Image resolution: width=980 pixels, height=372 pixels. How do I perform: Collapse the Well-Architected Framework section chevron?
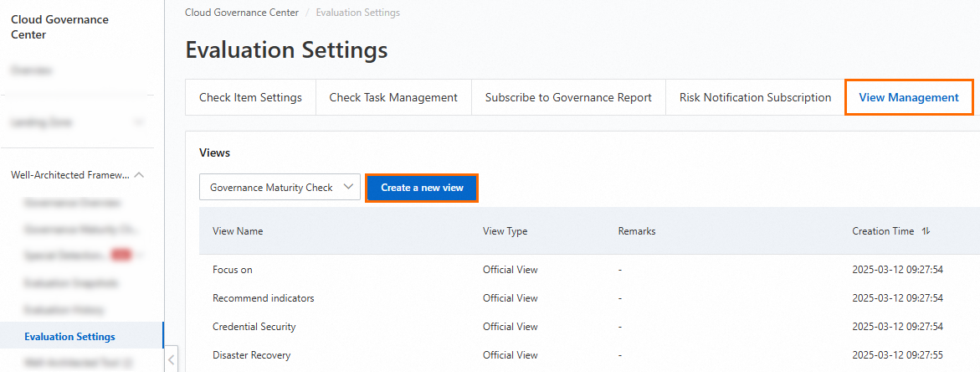coord(139,175)
